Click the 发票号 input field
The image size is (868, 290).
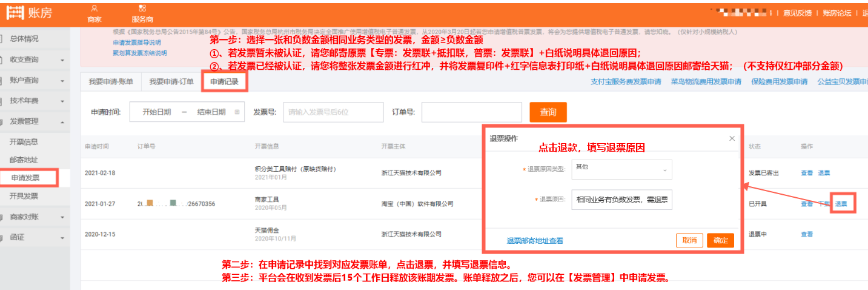[333, 112]
